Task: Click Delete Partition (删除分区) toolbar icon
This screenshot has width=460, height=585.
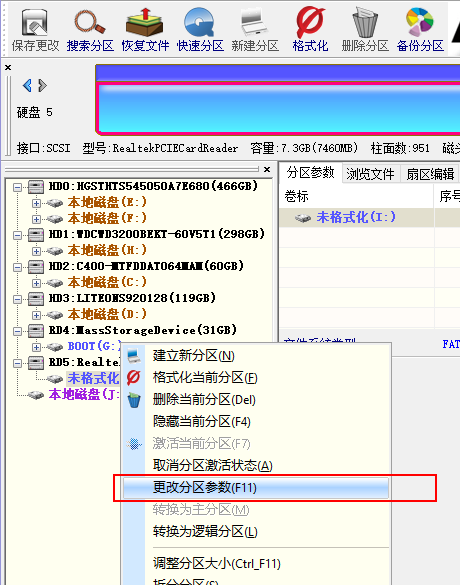Action: (365, 30)
